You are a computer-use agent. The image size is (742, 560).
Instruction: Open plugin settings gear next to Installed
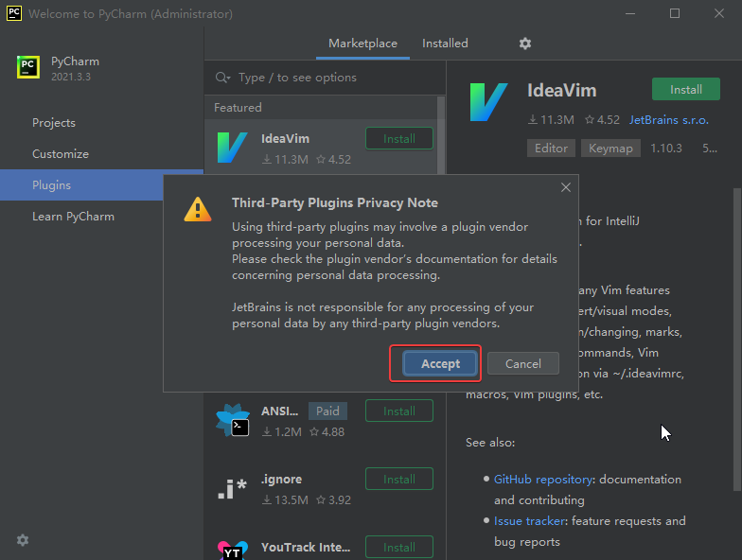click(x=524, y=44)
